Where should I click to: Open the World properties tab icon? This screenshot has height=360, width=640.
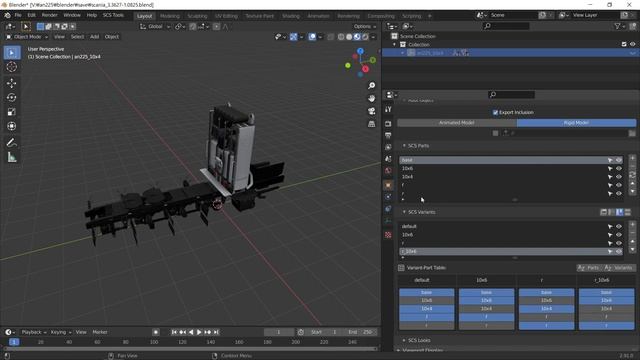388,171
